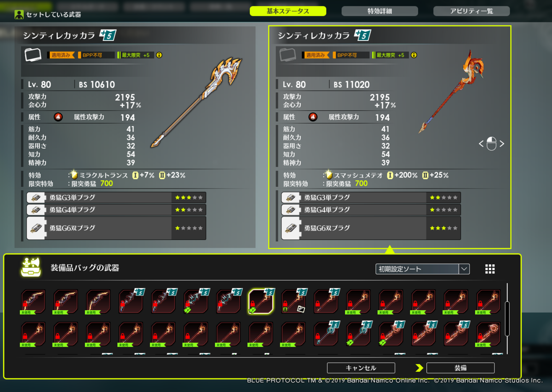Click the fire 属性 icon in right panel
This screenshot has height=392, width=552.
(313, 117)
